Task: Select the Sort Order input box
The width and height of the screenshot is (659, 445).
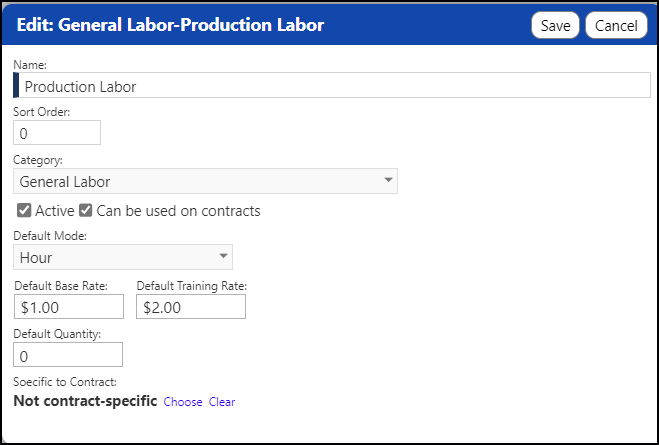Action: (x=57, y=133)
